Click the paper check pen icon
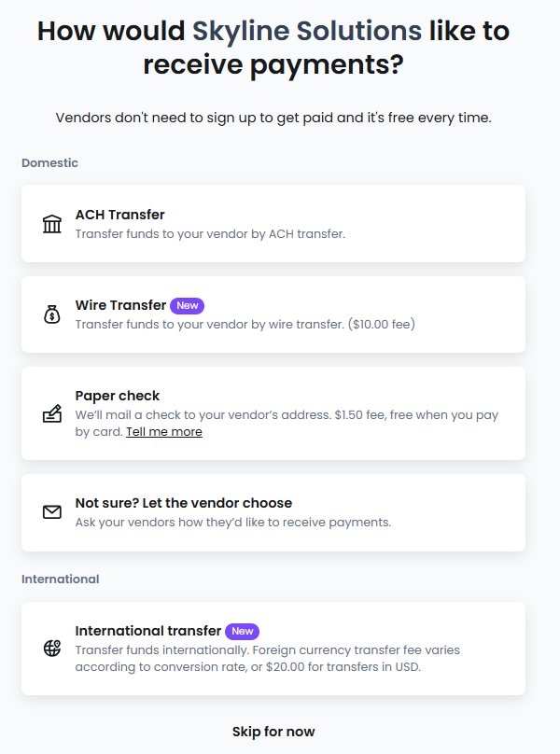560x754 pixels. [52, 413]
